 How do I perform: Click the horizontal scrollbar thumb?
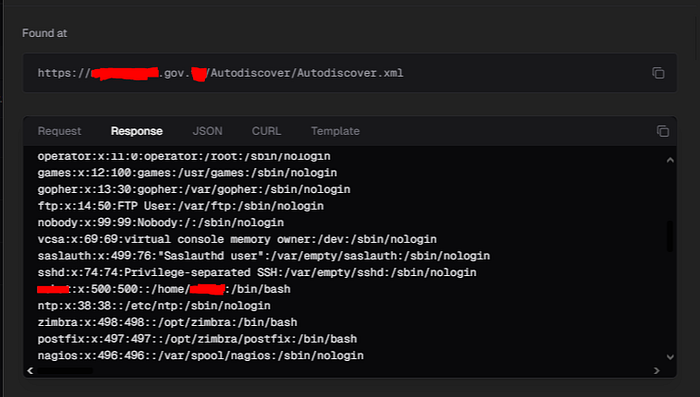pos(65,371)
